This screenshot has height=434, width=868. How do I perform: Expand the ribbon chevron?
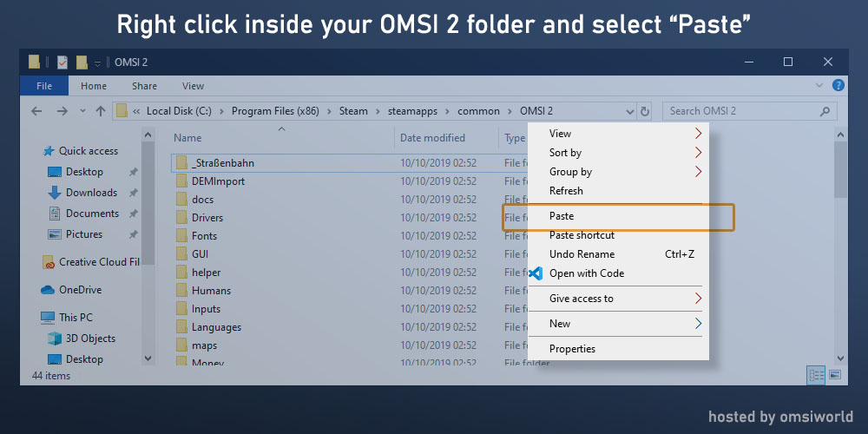(x=819, y=86)
